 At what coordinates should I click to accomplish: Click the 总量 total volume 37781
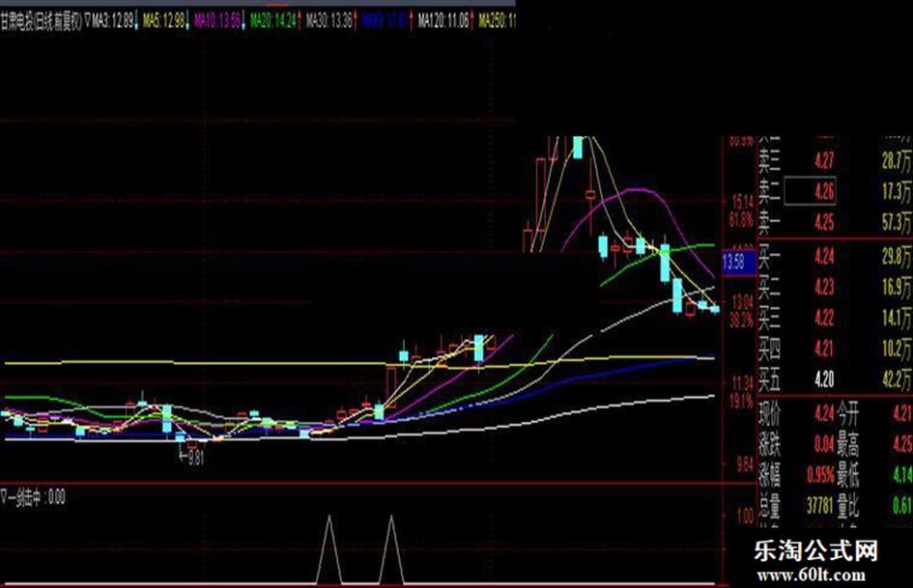[819, 505]
